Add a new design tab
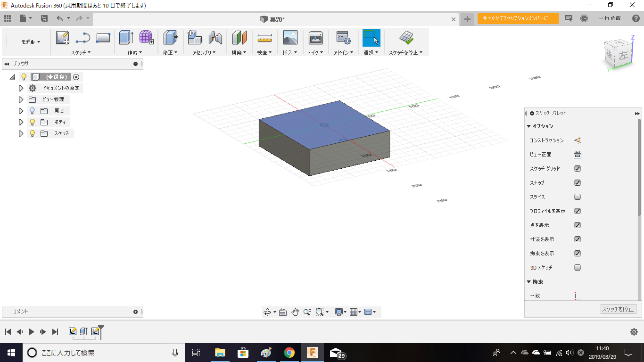Viewport: 644px width, 362px height. pyautogui.click(x=467, y=19)
